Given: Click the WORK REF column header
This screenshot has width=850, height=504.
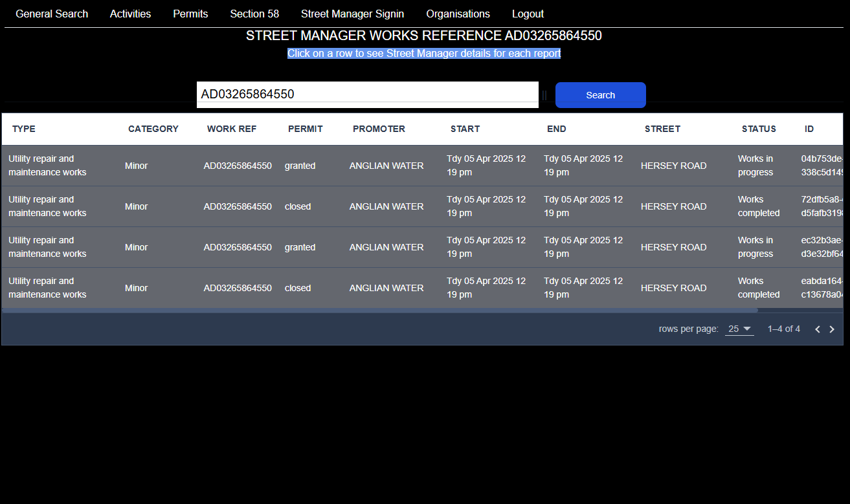Looking at the screenshot, I should (x=232, y=129).
